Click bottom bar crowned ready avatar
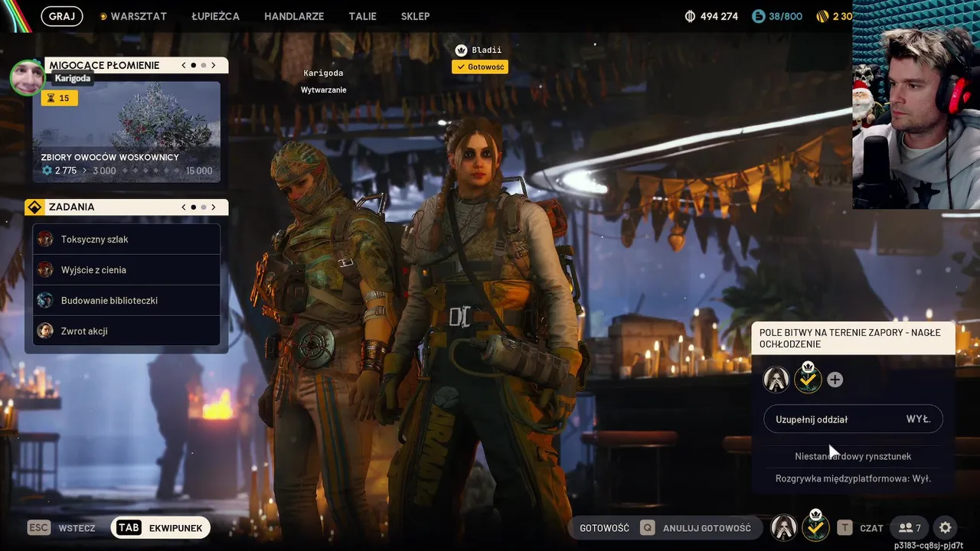Screen dimensions: 980x551 pyautogui.click(x=815, y=526)
